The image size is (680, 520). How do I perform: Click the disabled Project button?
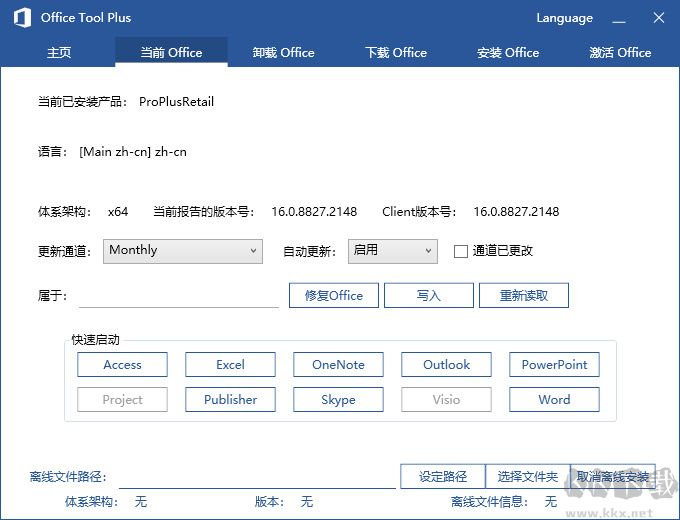click(x=122, y=399)
